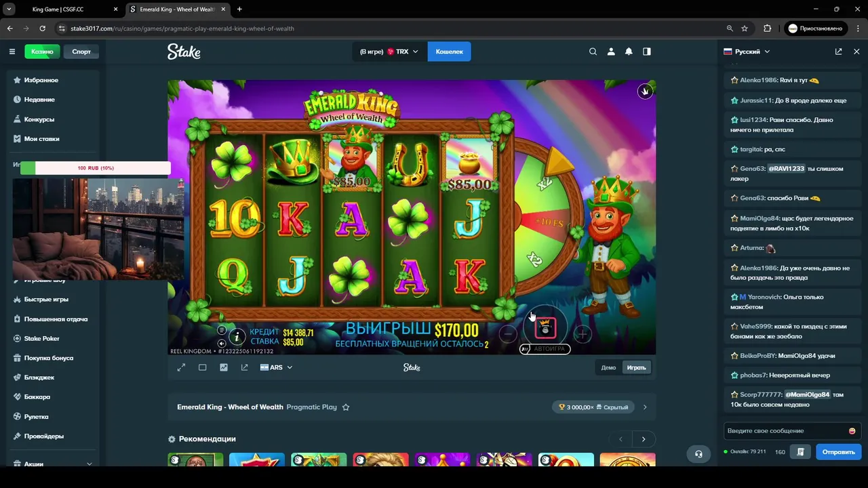Open the user profile icon
The height and width of the screenshot is (488, 868).
611,52
